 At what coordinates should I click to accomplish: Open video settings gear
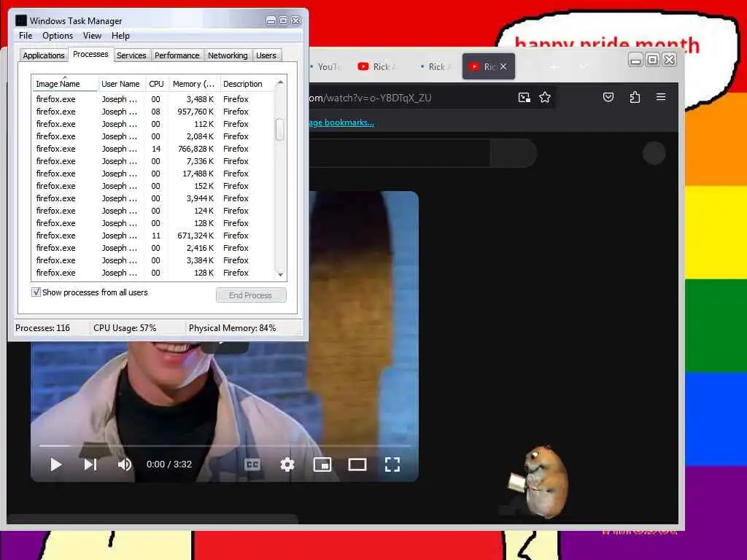pyautogui.click(x=287, y=464)
